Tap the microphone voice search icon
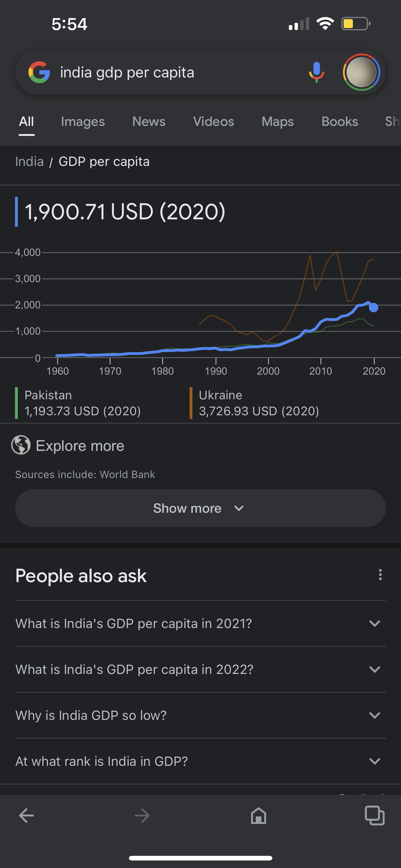401x868 pixels. pos(316,72)
